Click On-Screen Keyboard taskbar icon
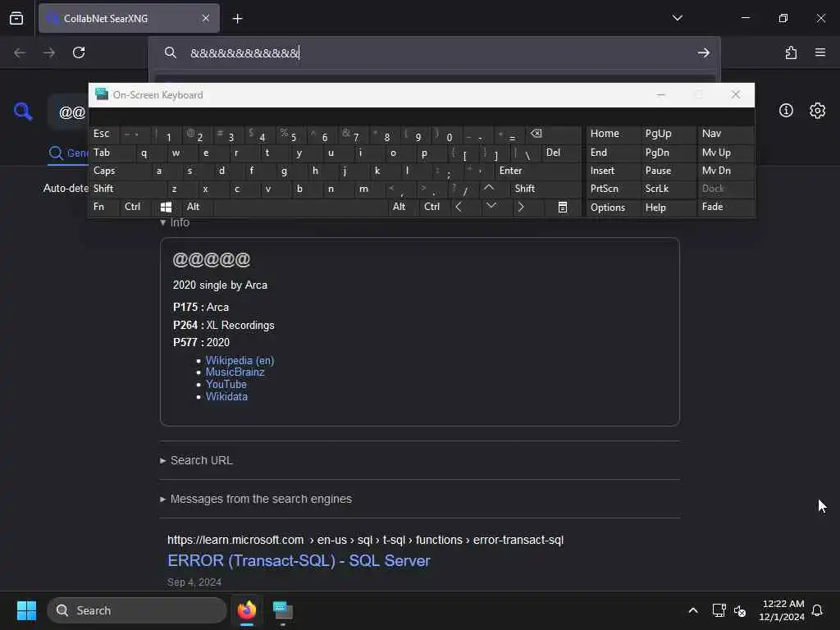This screenshot has height=630, width=840. [x=282, y=610]
